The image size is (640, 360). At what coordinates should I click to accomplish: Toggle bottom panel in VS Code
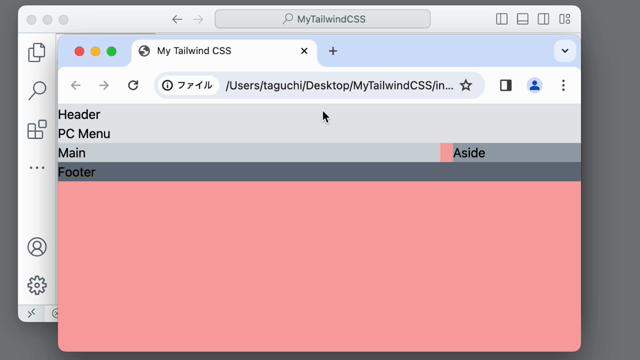(x=522, y=19)
